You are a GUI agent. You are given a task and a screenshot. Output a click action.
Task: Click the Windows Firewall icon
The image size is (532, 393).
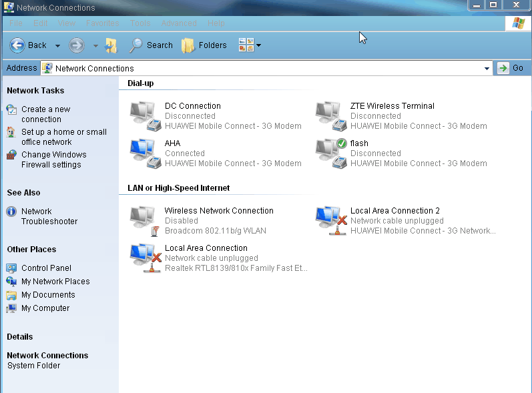pyautogui.click(x=11, y=155)
